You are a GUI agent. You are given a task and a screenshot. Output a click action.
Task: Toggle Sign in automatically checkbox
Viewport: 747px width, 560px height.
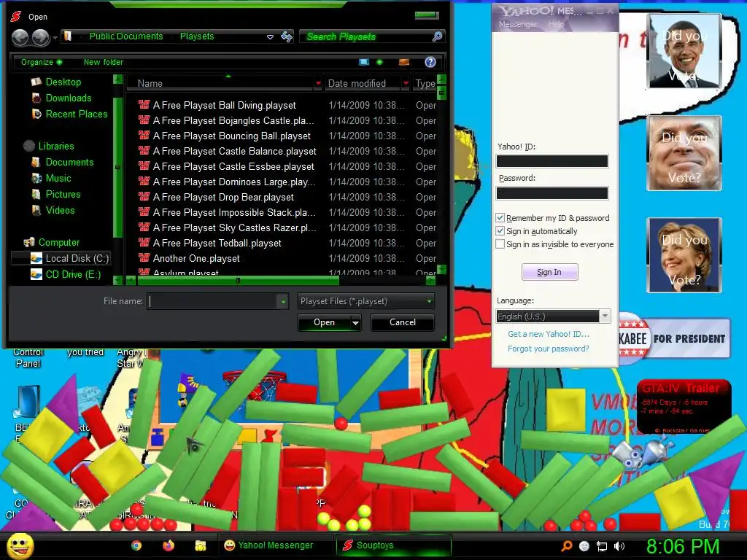pos(500,231)
